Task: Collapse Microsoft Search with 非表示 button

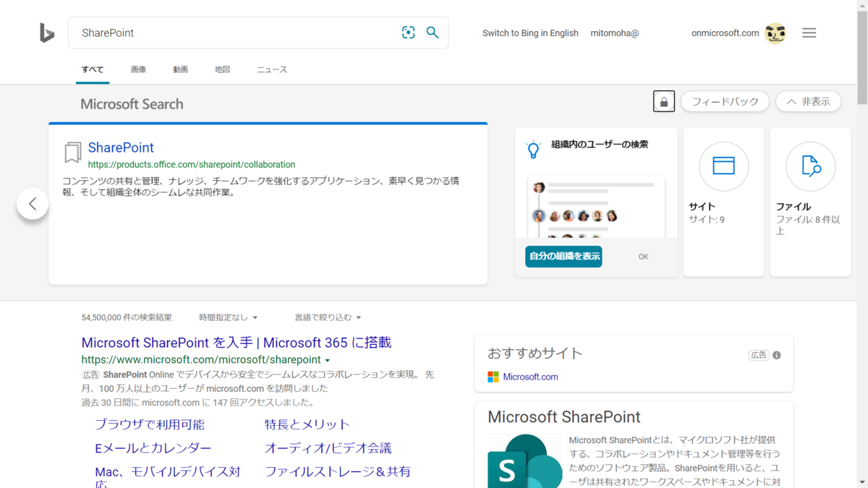Action: (x=808, y=102)
